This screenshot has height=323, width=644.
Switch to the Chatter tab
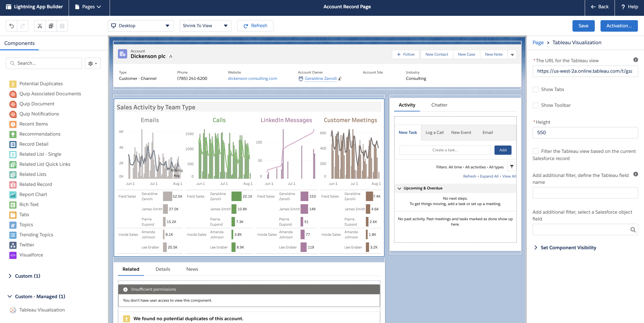[x=439, y=105]
